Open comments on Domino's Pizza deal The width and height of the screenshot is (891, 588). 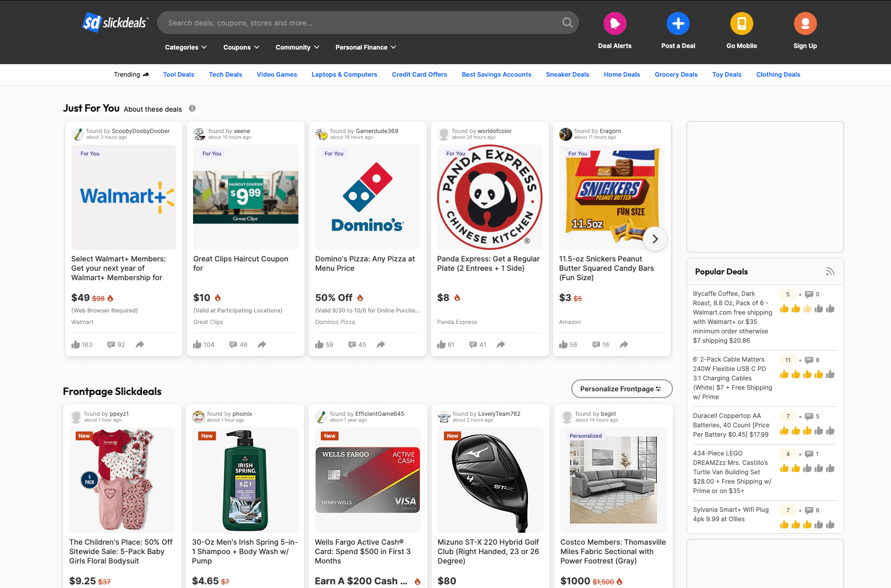pyautogui.click(x=352, y=345)
